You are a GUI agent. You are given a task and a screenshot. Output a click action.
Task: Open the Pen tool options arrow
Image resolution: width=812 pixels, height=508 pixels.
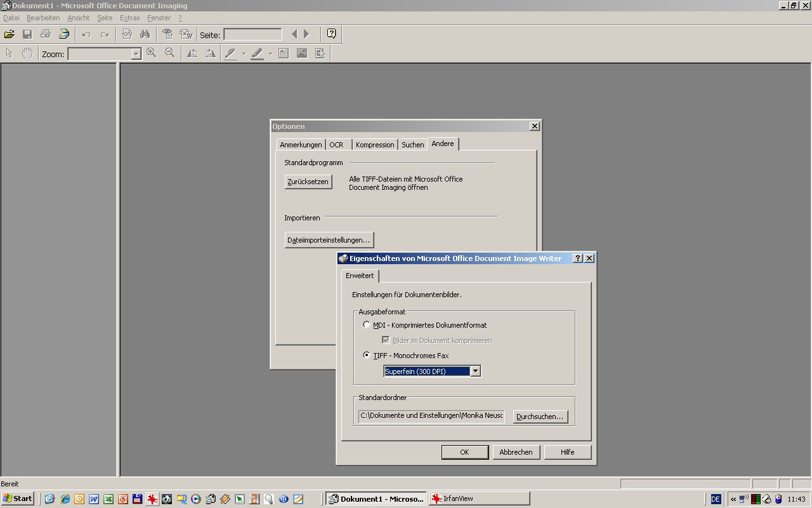[x=244, y=53]
